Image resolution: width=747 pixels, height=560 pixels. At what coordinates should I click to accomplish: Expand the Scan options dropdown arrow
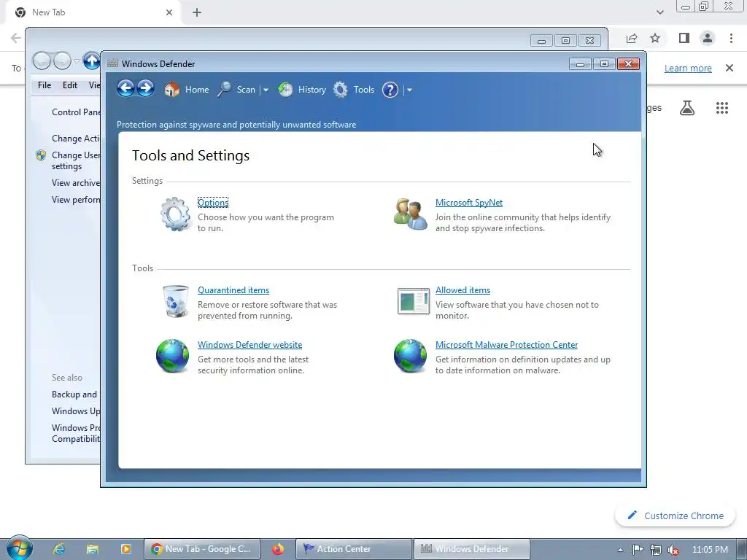(266, 90)
